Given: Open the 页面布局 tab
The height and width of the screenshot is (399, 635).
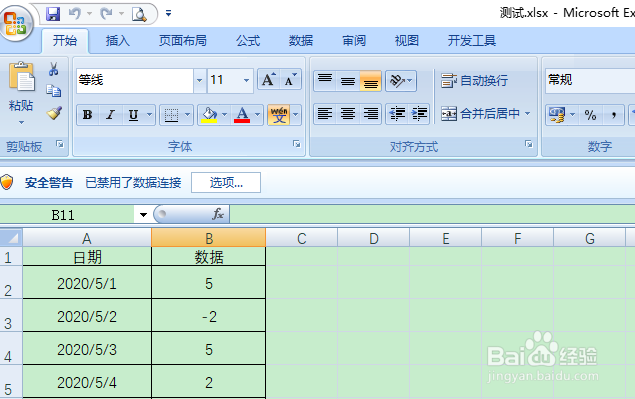Looking at the screenshot, I should click(183, 41).
